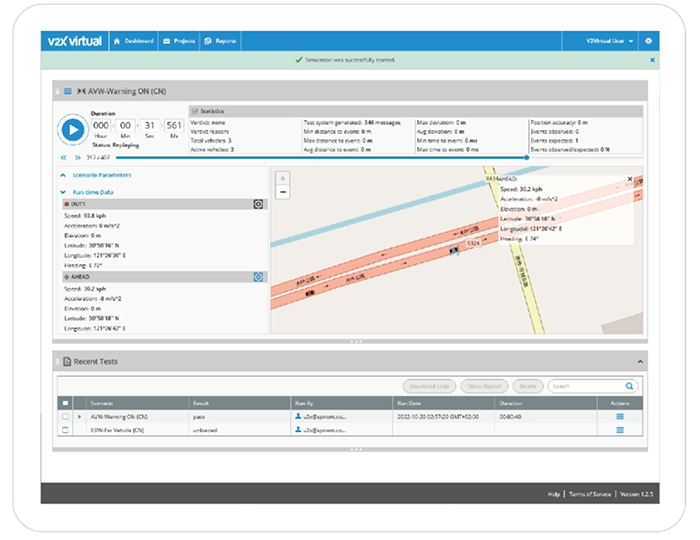Open actions menu for EBW-Far Vehicle row

click(620, 430)
